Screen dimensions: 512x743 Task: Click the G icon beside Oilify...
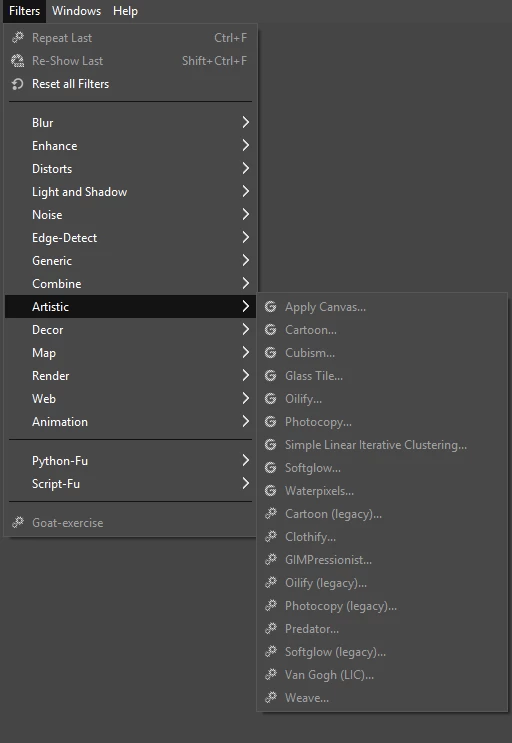pos(270,399)
